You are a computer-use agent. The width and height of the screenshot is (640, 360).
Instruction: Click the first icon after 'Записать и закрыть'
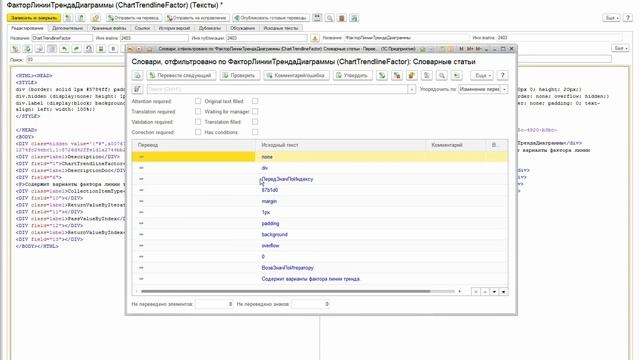click(68, 18)
